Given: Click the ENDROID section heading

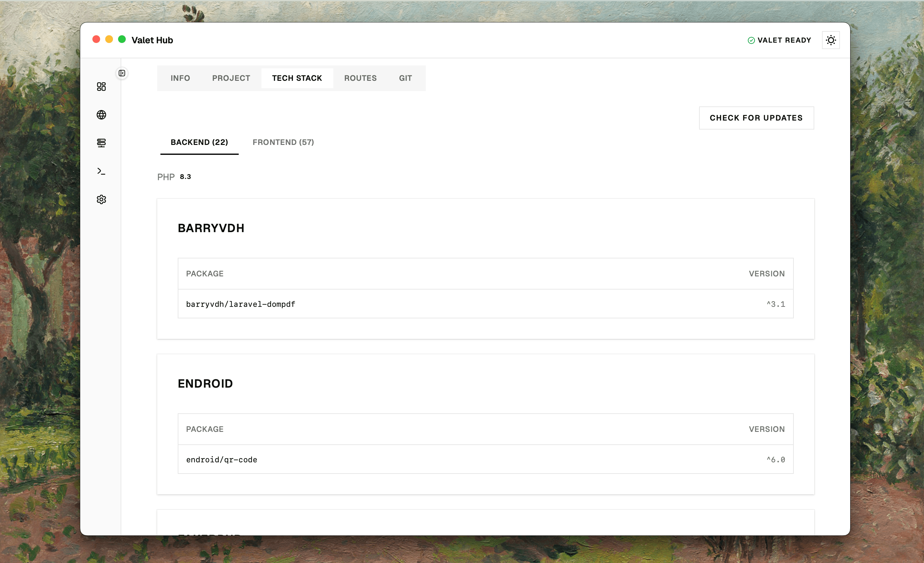Looking at the screenshot, I should pyautogui.click(x=205, y=383).
